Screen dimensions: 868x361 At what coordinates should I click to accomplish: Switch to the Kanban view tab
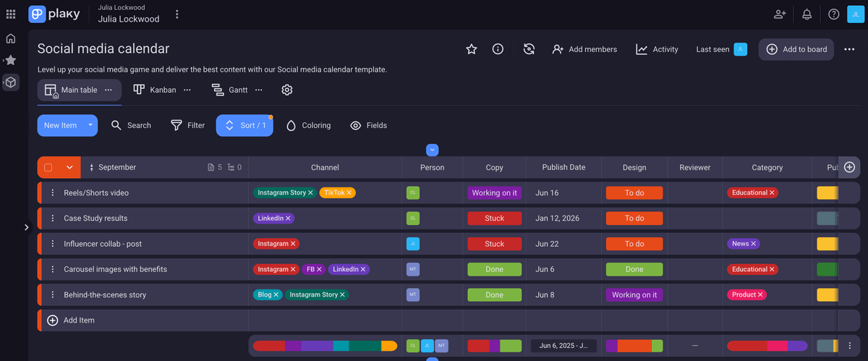[x=156, y=90]
